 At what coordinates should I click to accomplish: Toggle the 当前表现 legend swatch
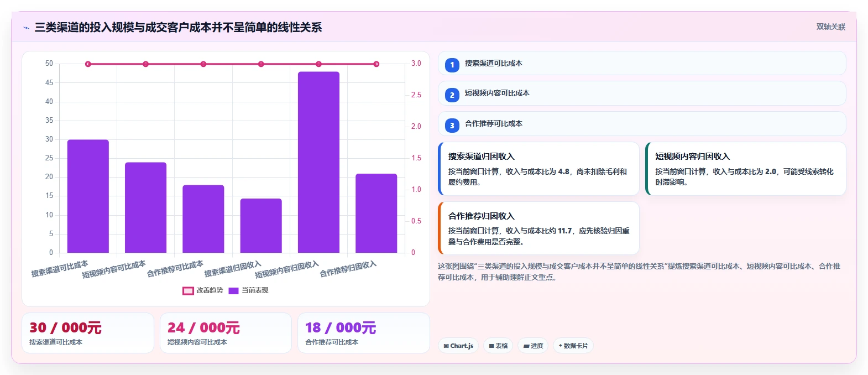coord(233,290)
